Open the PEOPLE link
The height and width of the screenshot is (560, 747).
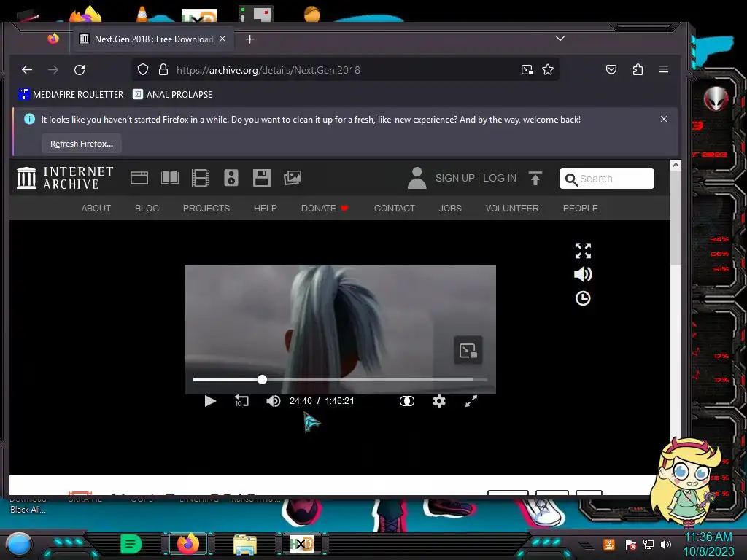point(580,208)
